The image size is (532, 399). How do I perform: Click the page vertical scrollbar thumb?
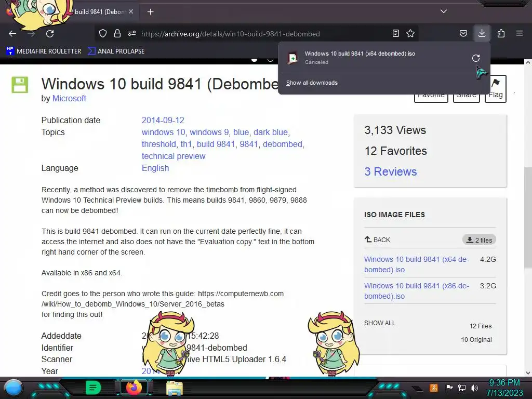528,217
